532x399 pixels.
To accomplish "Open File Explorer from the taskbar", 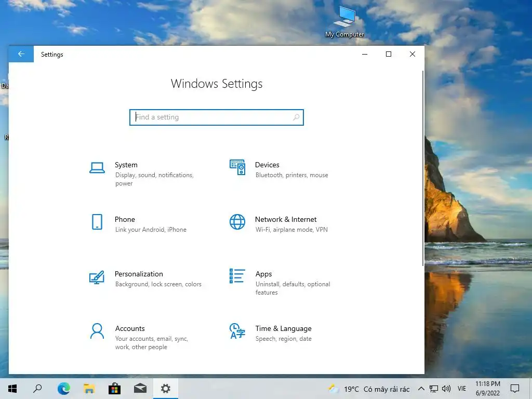I will 89,389.
